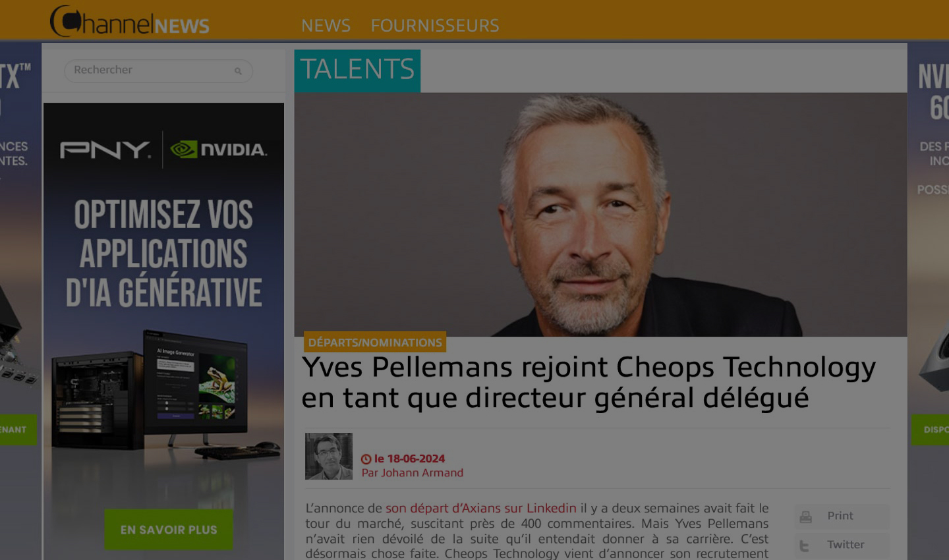This screenshot has width=949, height=560.
Task: Click the author portrait thumbnail
Action: point(329,456)
